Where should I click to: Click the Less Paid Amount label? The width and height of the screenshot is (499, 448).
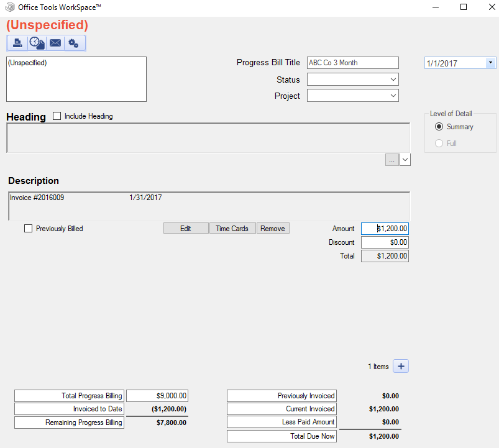tap(282, 422)
